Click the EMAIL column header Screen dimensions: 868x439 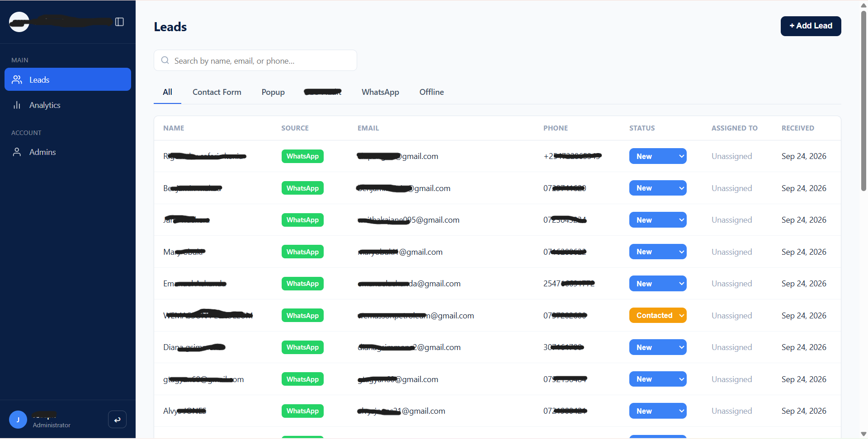[368, 128]
